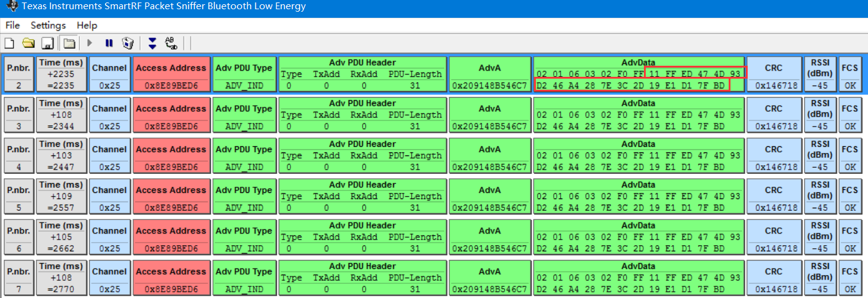
Task: Select the CRC 0x146718 cell of packet 4
Action: [x=774, y=155]
